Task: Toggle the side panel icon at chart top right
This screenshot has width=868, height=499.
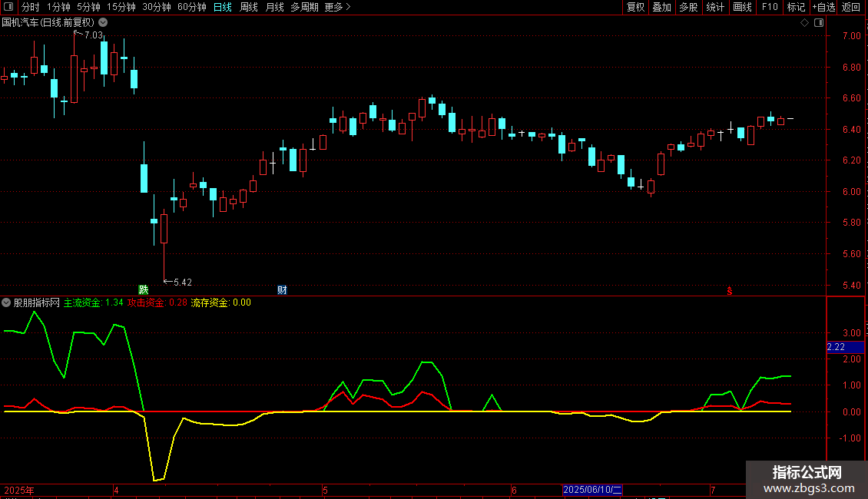Action: (x=819, y=23)
